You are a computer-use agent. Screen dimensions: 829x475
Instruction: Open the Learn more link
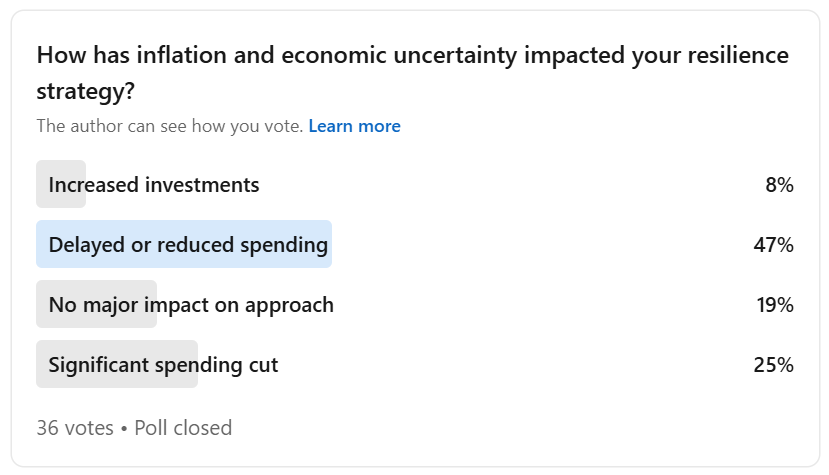354,126
